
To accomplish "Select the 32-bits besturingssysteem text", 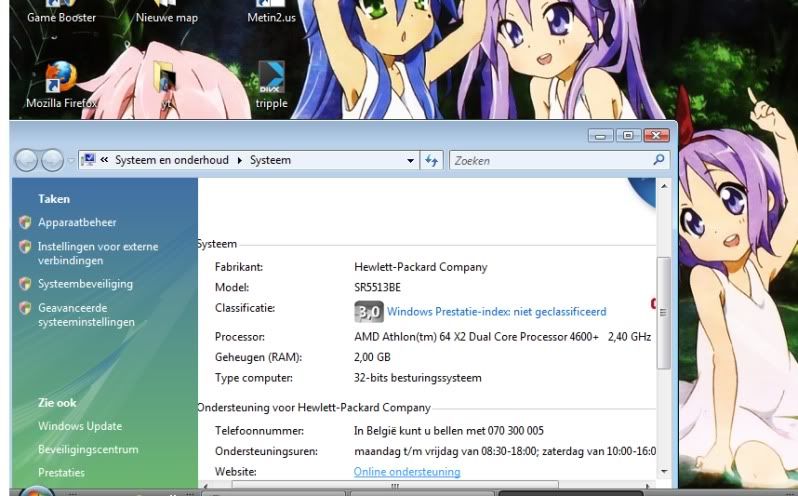I will coord(417,377).
